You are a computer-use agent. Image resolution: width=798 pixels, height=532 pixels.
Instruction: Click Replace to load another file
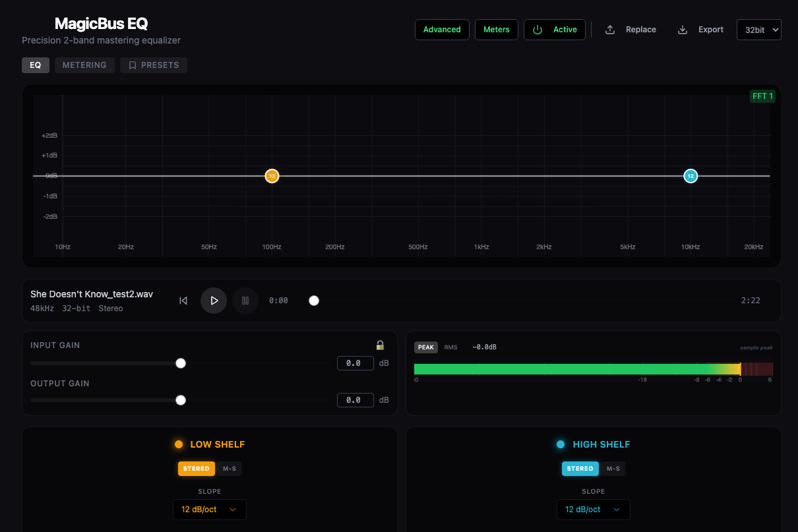coord(630,30)
